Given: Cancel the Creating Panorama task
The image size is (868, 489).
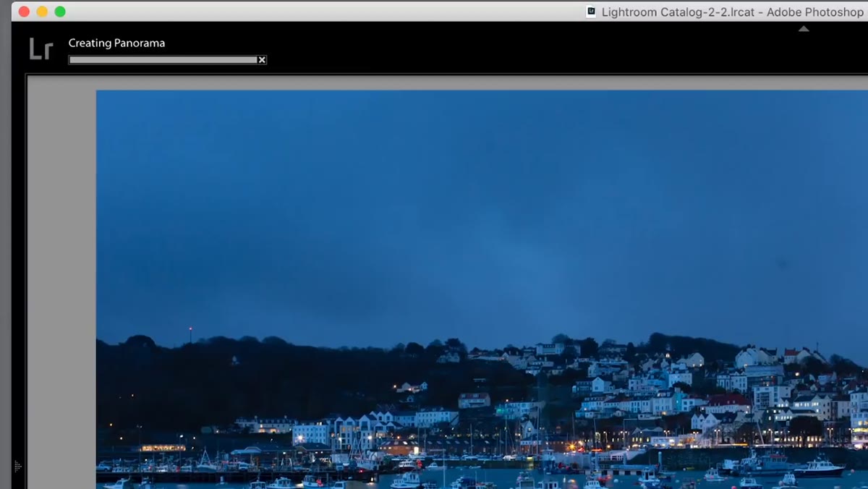Looking at the screenshot, I should (x=262, y=60).
